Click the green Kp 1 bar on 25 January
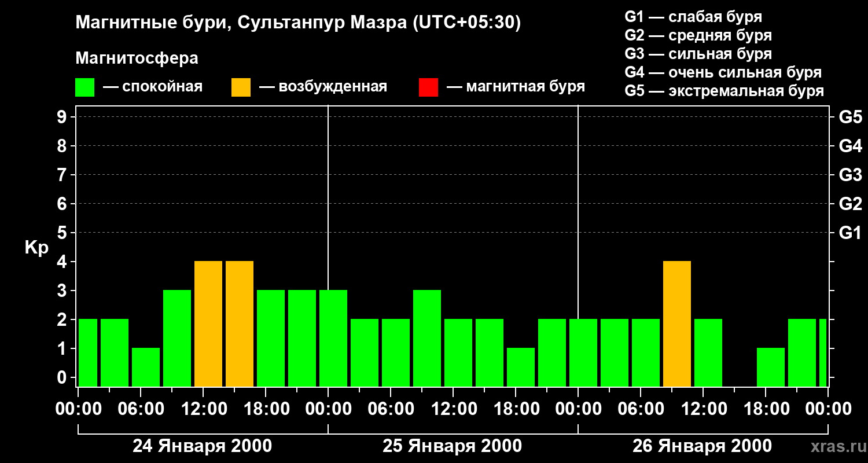 click(521, 368)
